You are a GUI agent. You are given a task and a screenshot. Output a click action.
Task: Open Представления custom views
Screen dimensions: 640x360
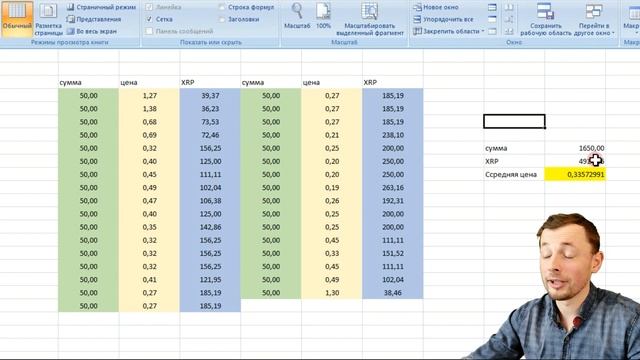point(94,19)
